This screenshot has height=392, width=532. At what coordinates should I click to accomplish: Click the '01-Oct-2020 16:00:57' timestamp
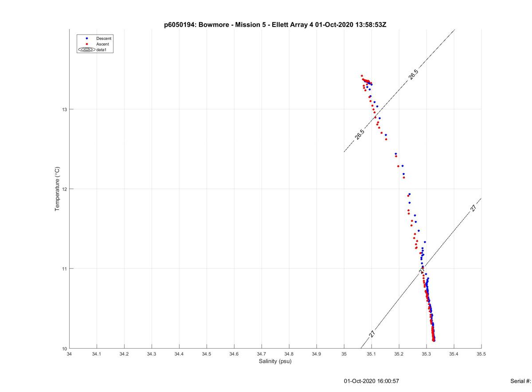point(372,381)
